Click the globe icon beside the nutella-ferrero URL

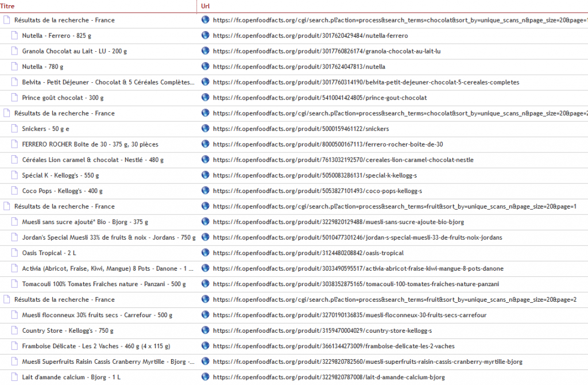(206, 36)
